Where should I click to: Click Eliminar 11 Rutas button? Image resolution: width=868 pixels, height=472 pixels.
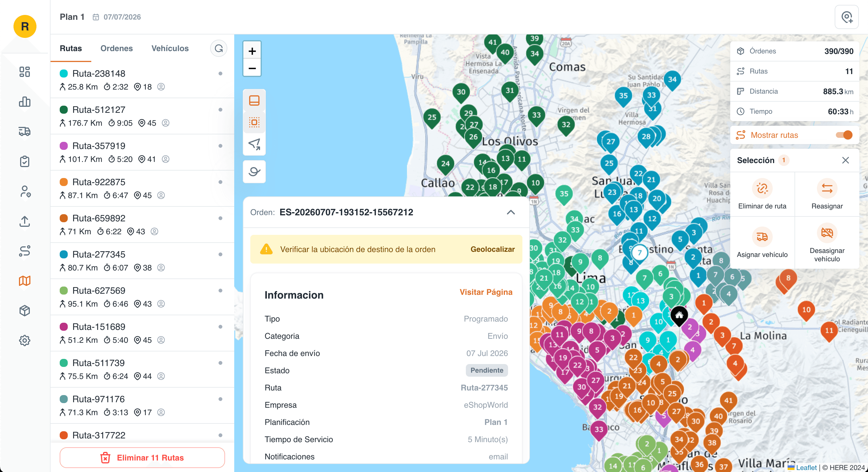pos(142,458)
